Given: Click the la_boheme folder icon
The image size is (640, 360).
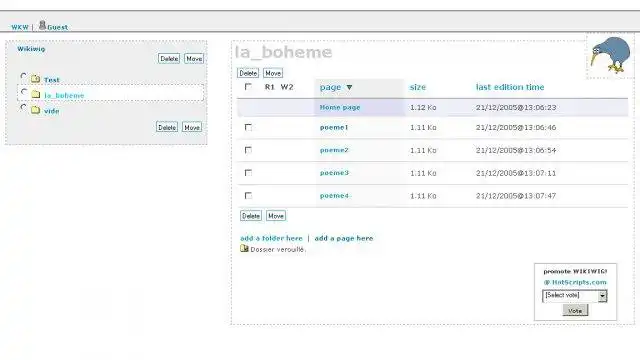Looking at the screenshot, I should (x=36, y=94).
